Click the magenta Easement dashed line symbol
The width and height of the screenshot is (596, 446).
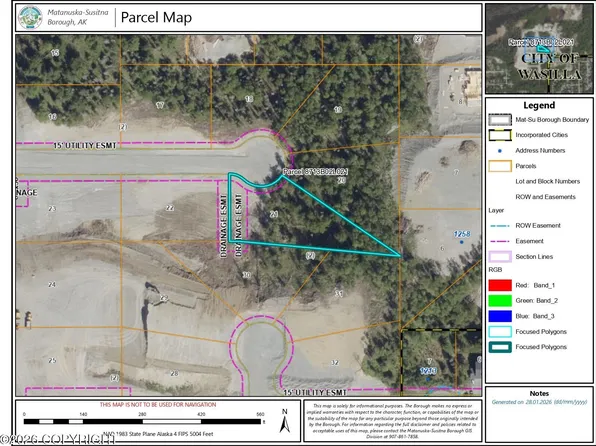[x=500, y=241]
